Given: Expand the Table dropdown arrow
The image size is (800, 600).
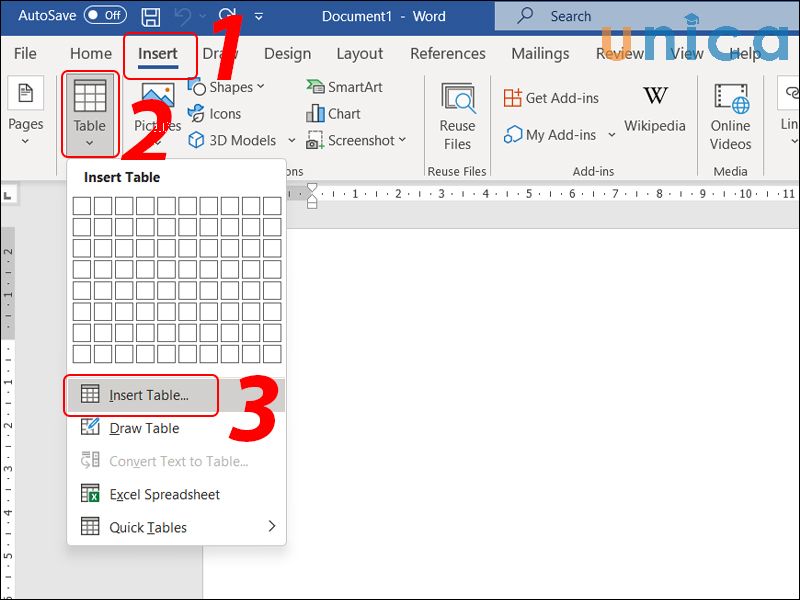Looking at the screenshot, I should [x=89, y=143].
